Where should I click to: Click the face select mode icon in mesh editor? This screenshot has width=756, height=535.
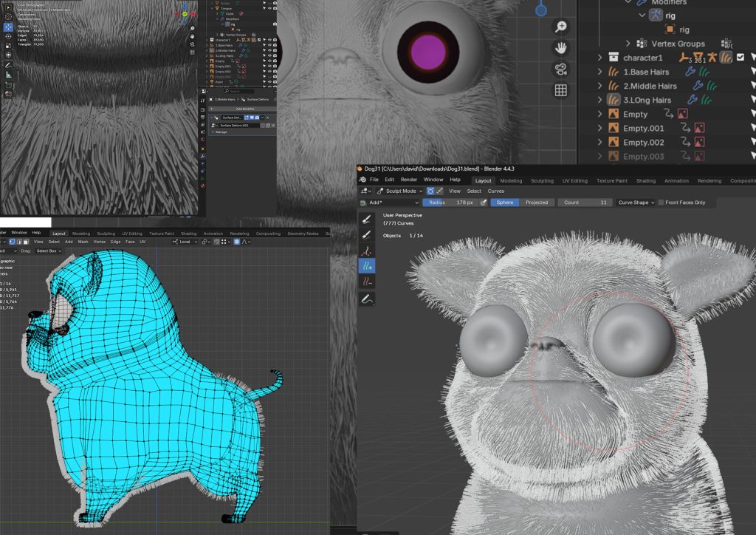coord(26,242)
